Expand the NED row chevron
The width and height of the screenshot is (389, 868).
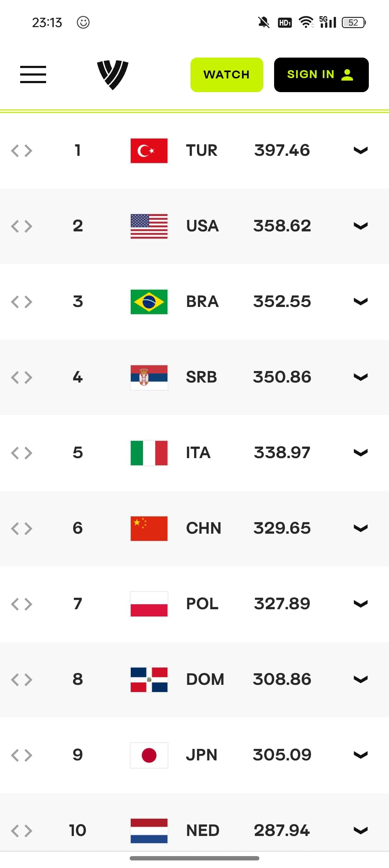point(361,831)
